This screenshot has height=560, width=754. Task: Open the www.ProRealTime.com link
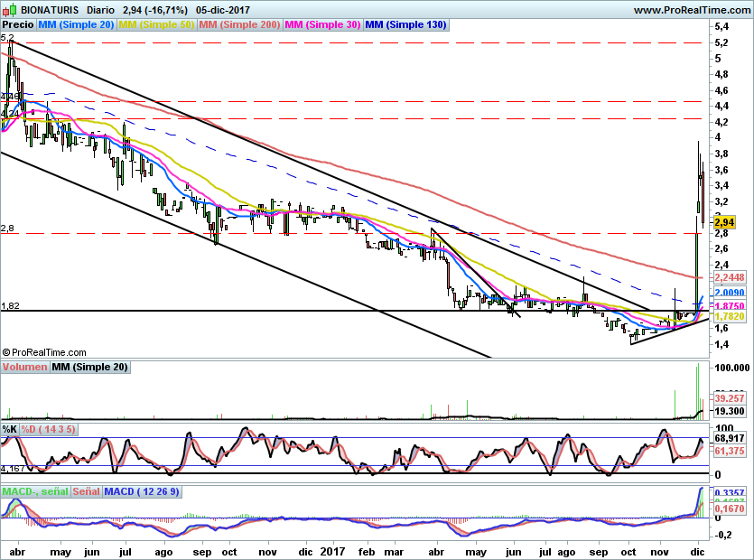tap(692, 10)
